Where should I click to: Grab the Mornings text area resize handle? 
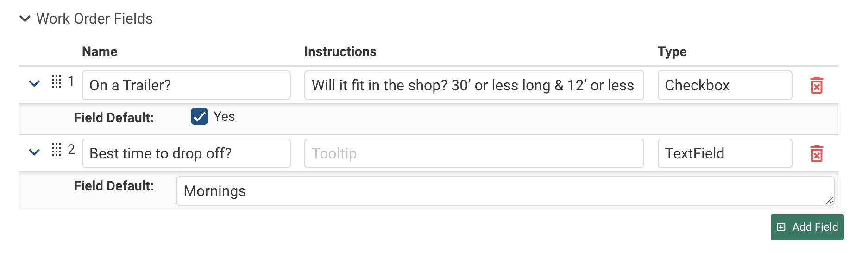(829, 201)
